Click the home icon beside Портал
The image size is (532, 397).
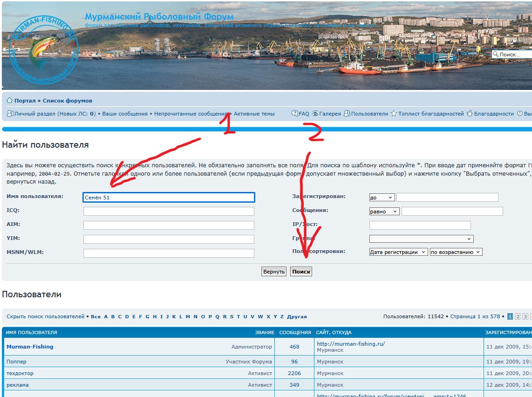pyautogui.click(x=9, y=101)
